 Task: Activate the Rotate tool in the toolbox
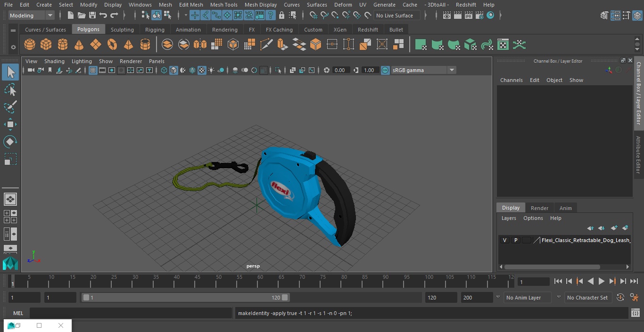coord(10,142)
